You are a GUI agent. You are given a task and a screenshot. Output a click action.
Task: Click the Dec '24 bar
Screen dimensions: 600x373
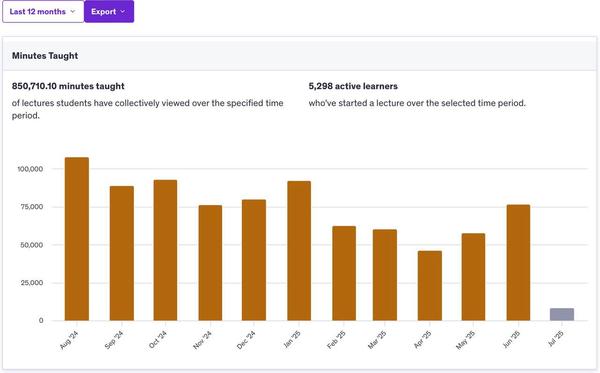click(x=254, y=260)
